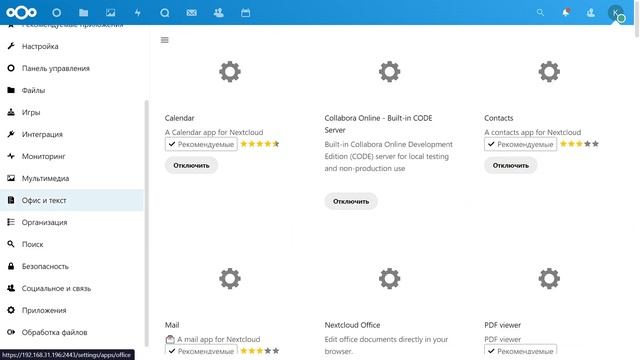Open the notifications bell
640x360 pixels.
point(565,13)
